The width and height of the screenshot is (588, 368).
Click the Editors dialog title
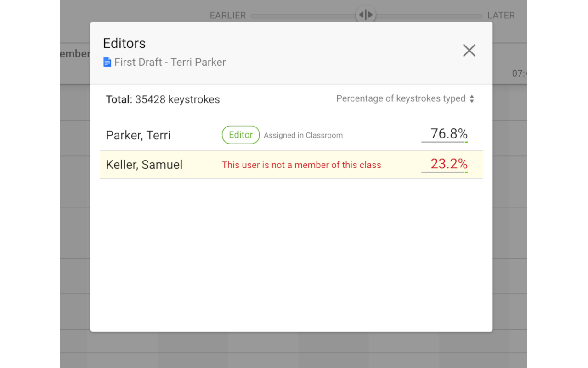point(124,43)
